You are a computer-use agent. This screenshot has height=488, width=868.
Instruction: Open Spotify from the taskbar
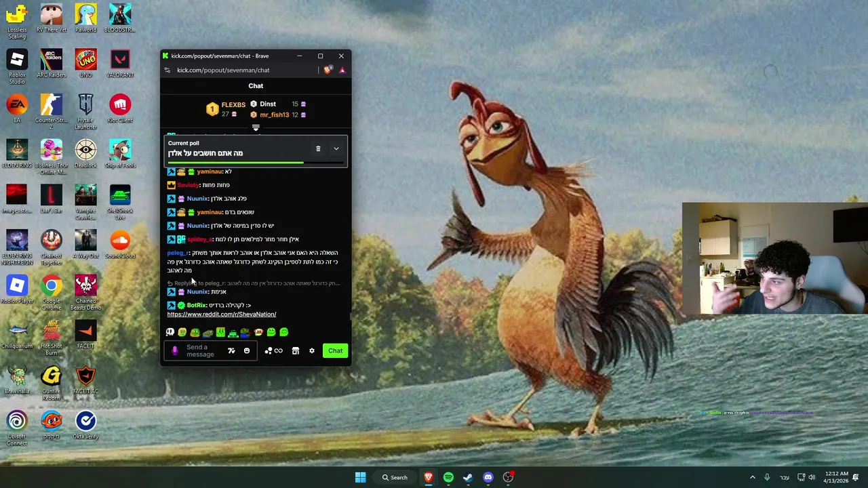[448, 477]
